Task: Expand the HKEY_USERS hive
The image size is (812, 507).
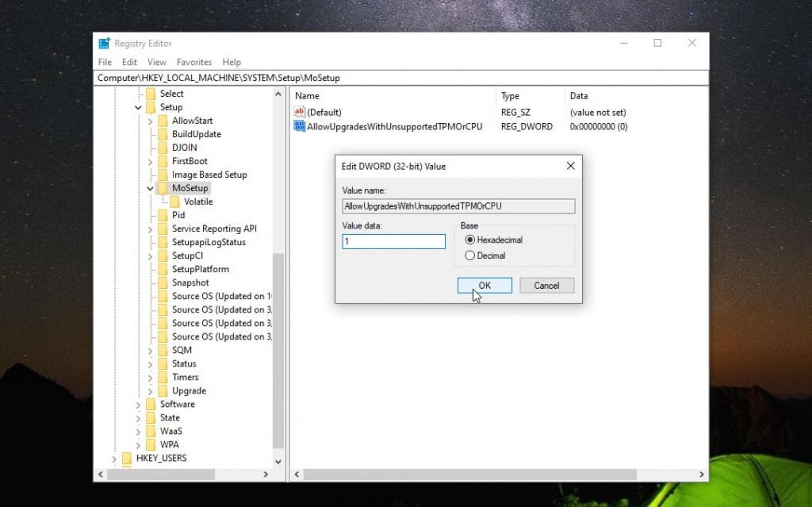Action: (114, 459)
